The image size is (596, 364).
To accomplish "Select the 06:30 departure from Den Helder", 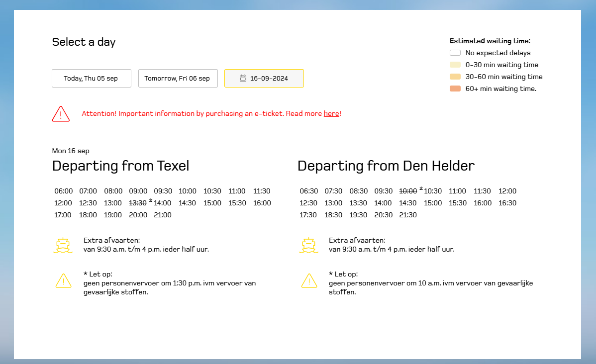I will point(308,191).
